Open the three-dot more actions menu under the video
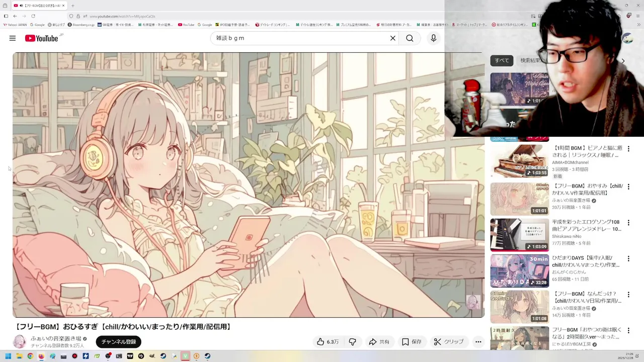Viewport: 644px width, 362px height. click(x=478, y=342)
